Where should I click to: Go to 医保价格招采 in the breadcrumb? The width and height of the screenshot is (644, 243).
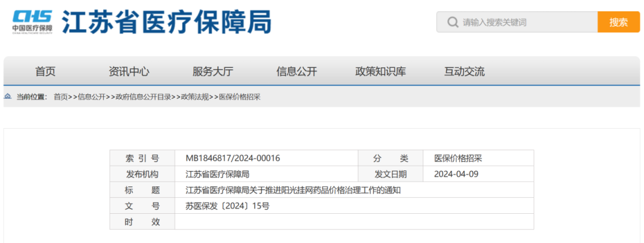point(240,97)
